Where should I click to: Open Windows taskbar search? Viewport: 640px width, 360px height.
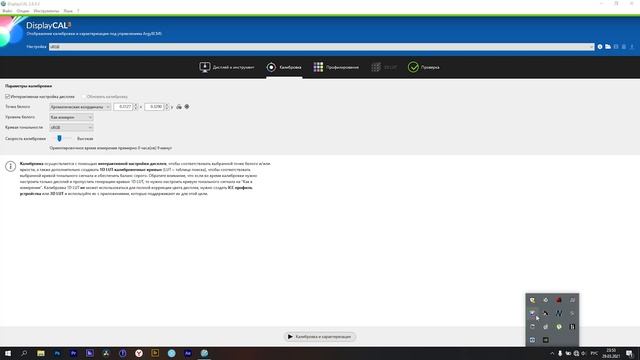tap(24, 353)
